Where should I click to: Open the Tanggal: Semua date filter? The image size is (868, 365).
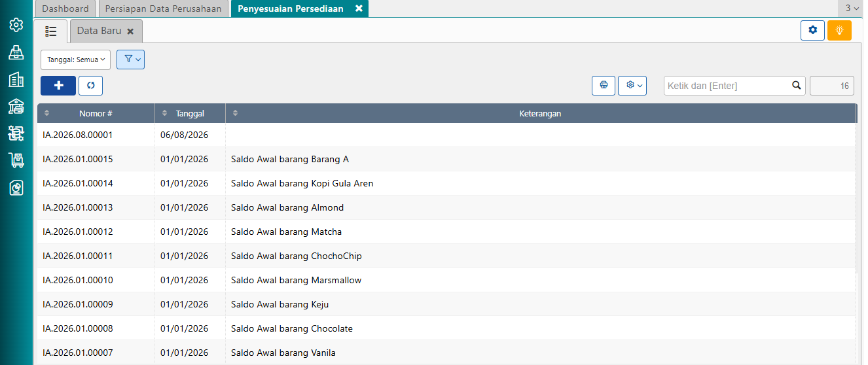75,60
